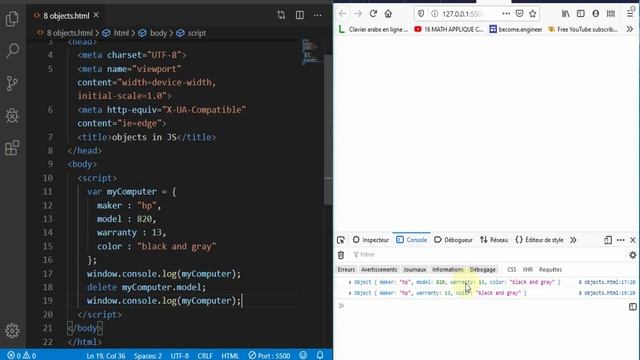Split the editor to the right
This screenshot has width=640, height=360.
point(300,15)
